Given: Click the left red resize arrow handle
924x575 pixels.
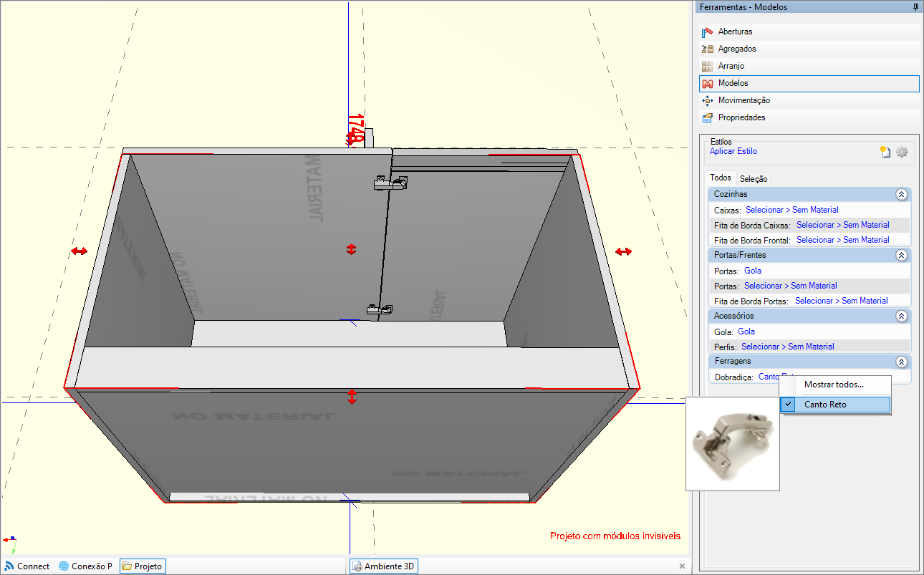Looking at the screenshot, I should pyautogui.click(x=79, y=251).
